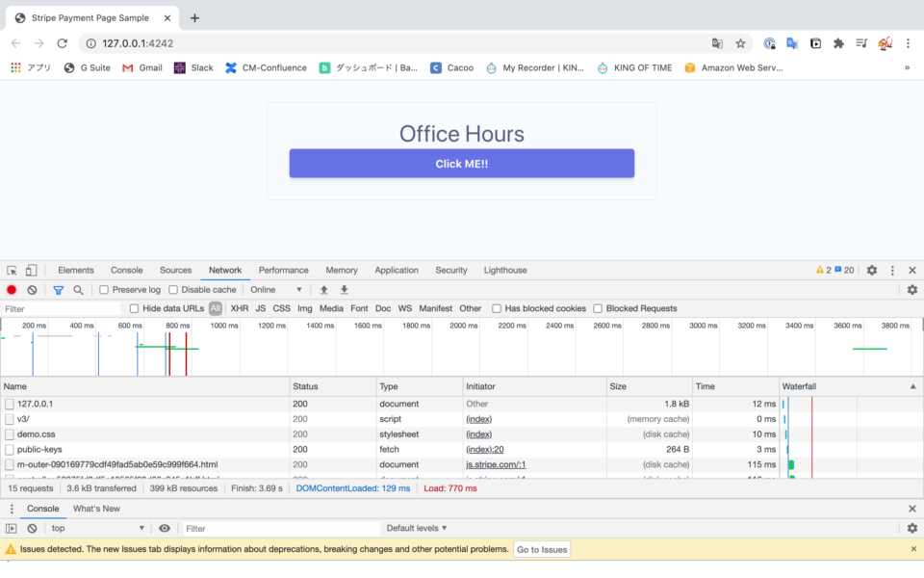Stop recording network log via red record icon
The height and width of the screenshot is (578, 924).
click(x=11, y=289)
